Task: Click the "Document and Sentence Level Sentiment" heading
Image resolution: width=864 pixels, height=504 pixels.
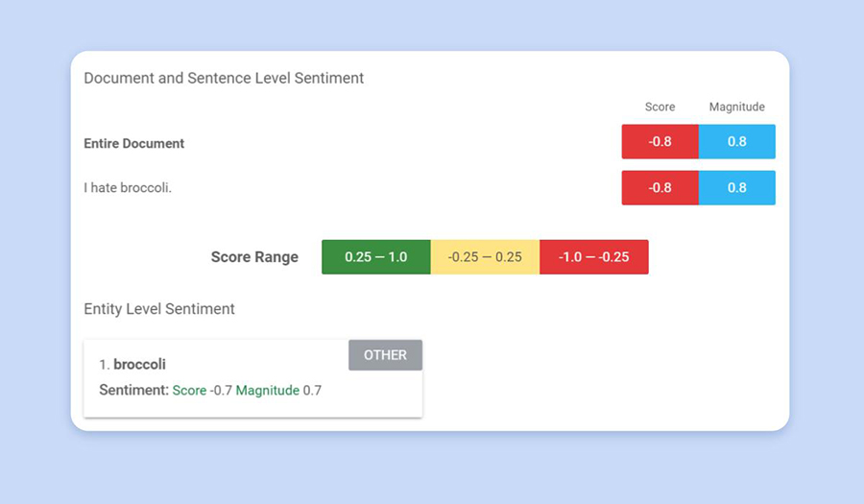Action: [x=224, y=78]
